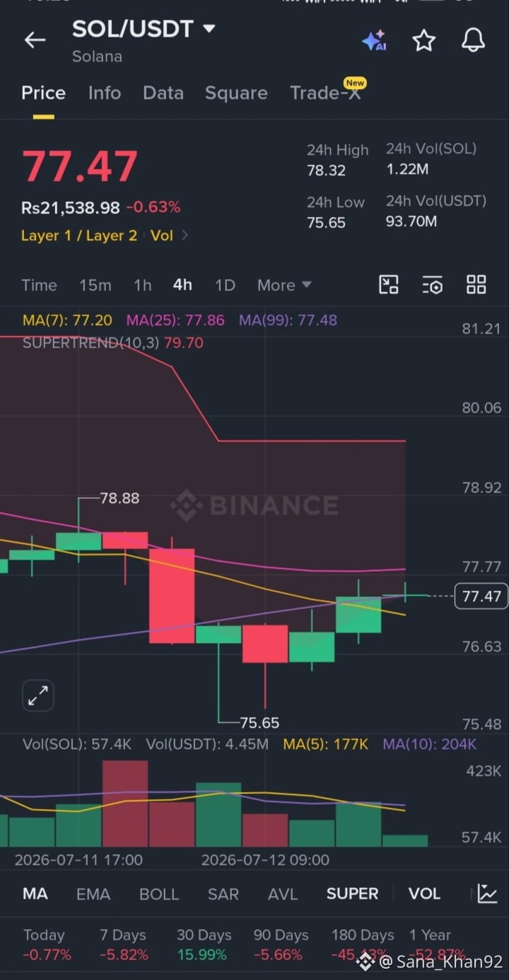
Task: Tap the MA(99): 77.48 legend
Action: click(288, 320)
